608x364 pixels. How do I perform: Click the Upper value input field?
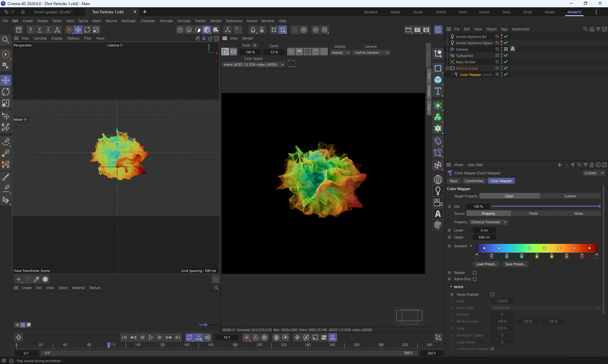484,237
